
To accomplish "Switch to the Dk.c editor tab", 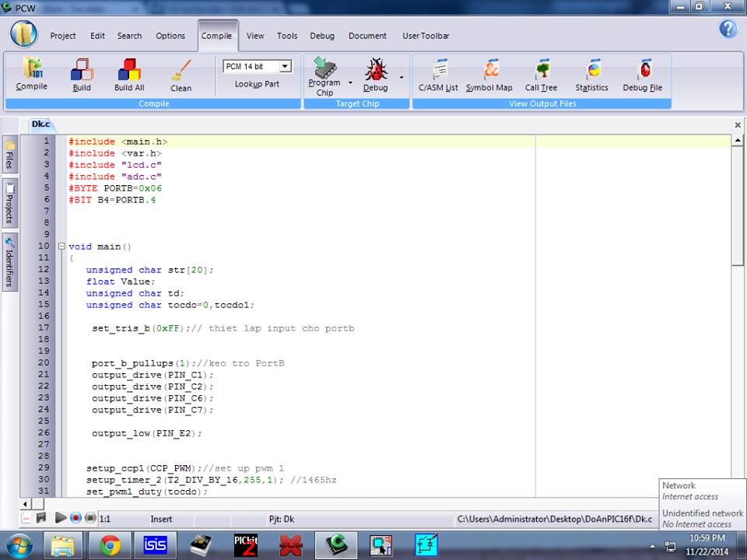I will point(40,124).
